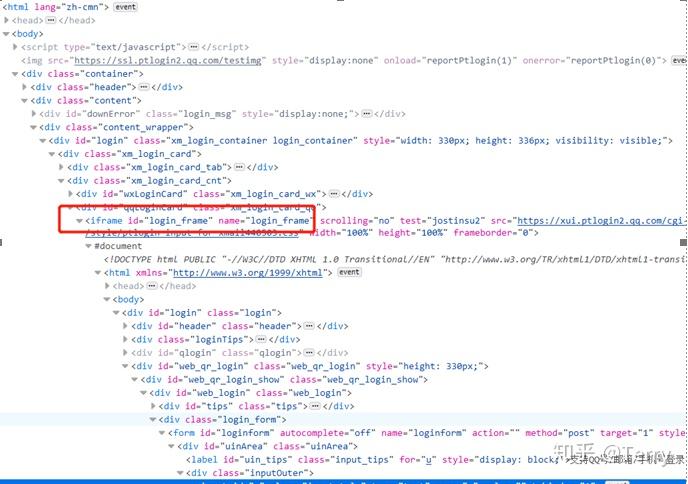The width and height of the screenshot is (688, 484).
Task: Collapse the web_qr_login div
Action: (125, 366)
